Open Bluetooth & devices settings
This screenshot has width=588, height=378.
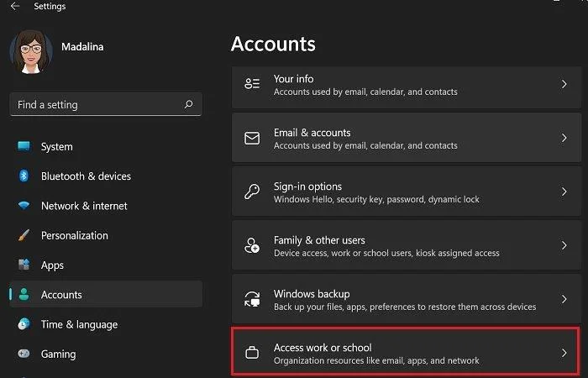(x=106, y=176)
